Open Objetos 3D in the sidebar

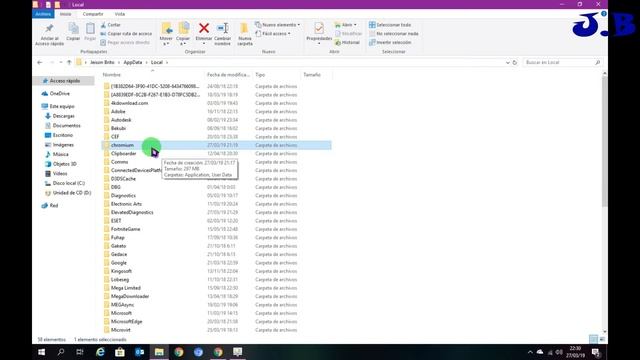coord(64,164)
